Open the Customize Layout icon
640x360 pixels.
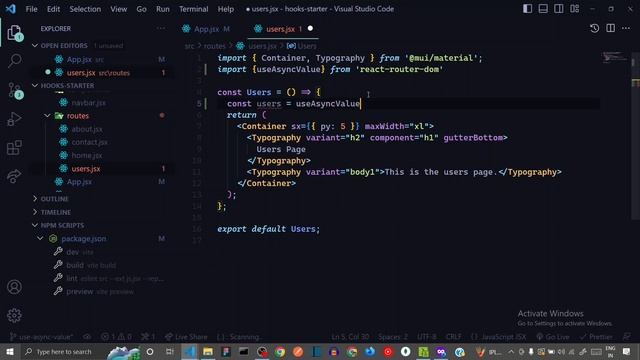pos(574,9)
